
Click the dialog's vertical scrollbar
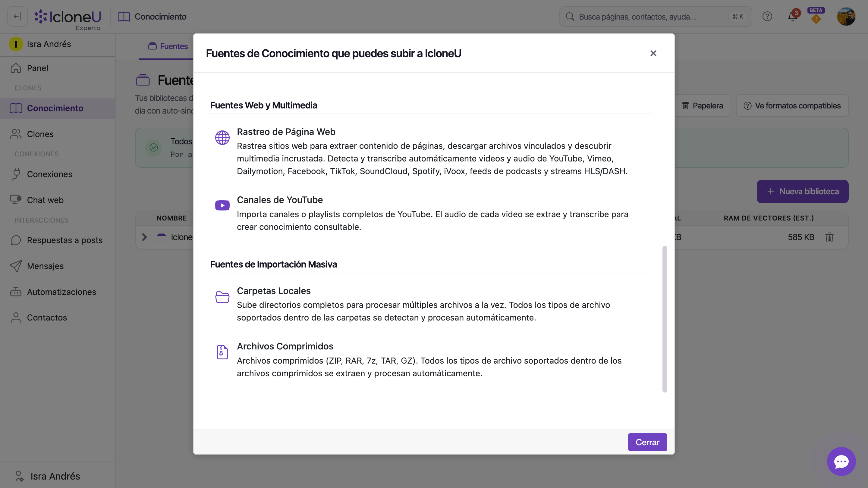[x=665, y=319]
